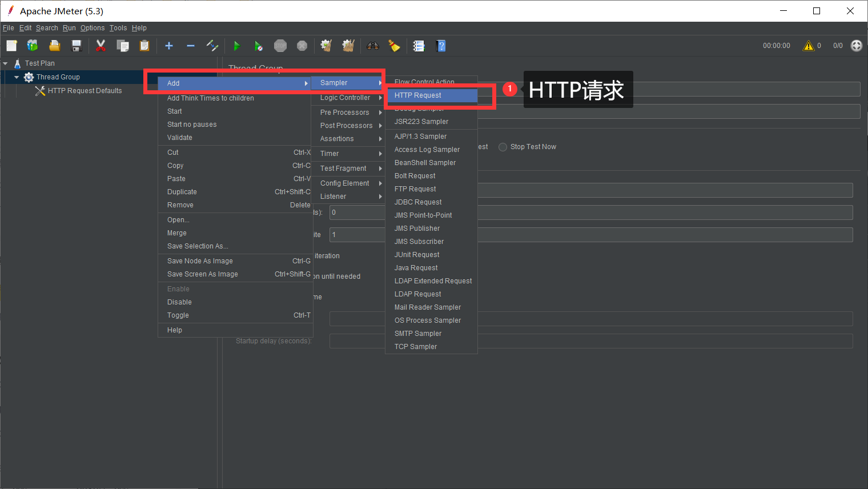
Task: Select FTP Request sampler
Action: (432, 189)
